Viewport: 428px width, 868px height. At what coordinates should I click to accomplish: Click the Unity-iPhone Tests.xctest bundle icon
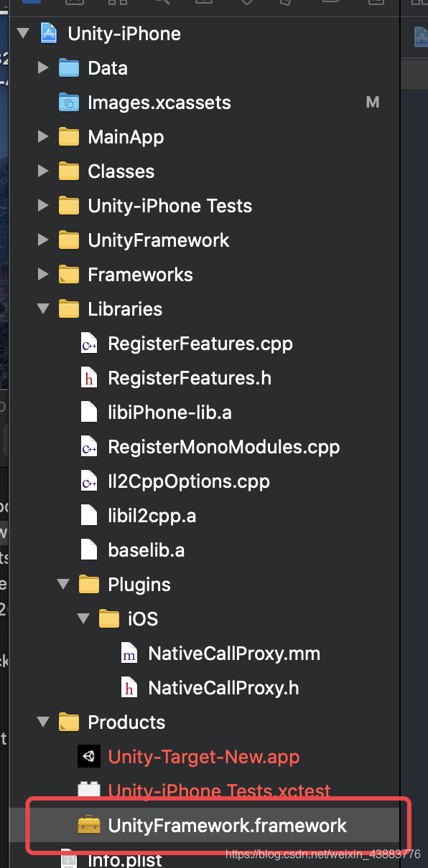[88, 790]
